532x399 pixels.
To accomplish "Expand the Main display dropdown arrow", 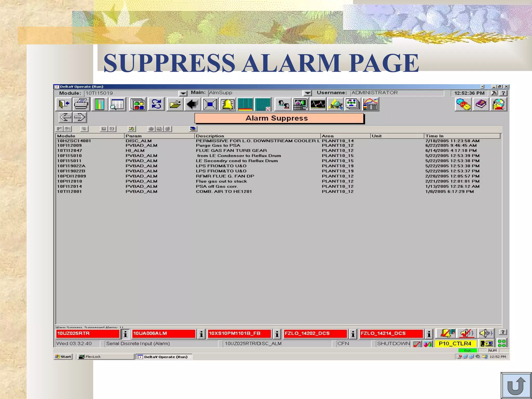I will pos(307,93).
